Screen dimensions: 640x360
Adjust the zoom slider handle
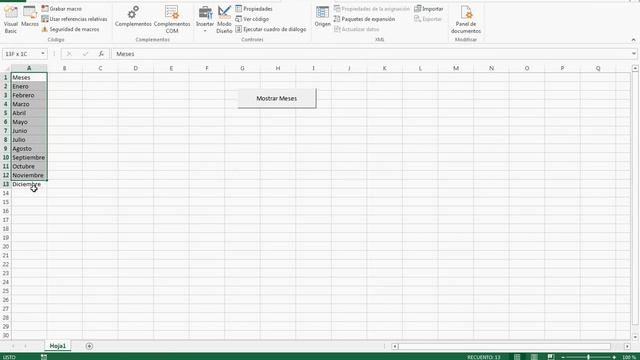(x=588, y=357)
